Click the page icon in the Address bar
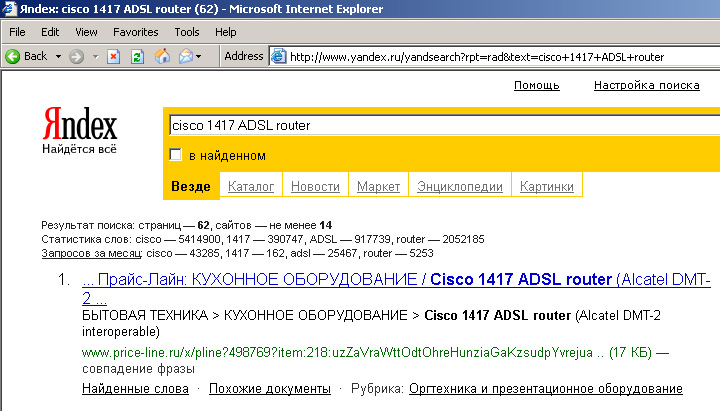The width and height of the screenshot is (720, 411). pos(278,56)
